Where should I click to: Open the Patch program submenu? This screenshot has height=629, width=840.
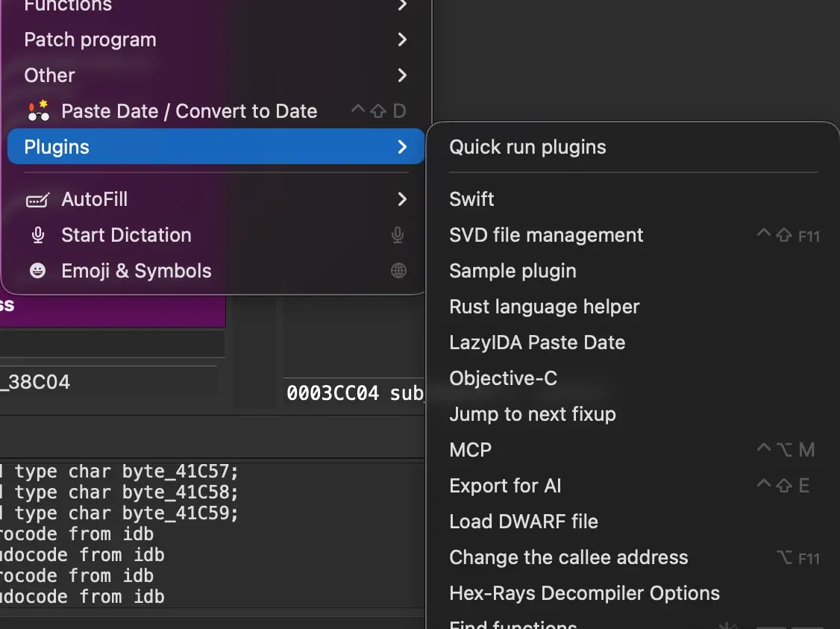pos(216,40)
